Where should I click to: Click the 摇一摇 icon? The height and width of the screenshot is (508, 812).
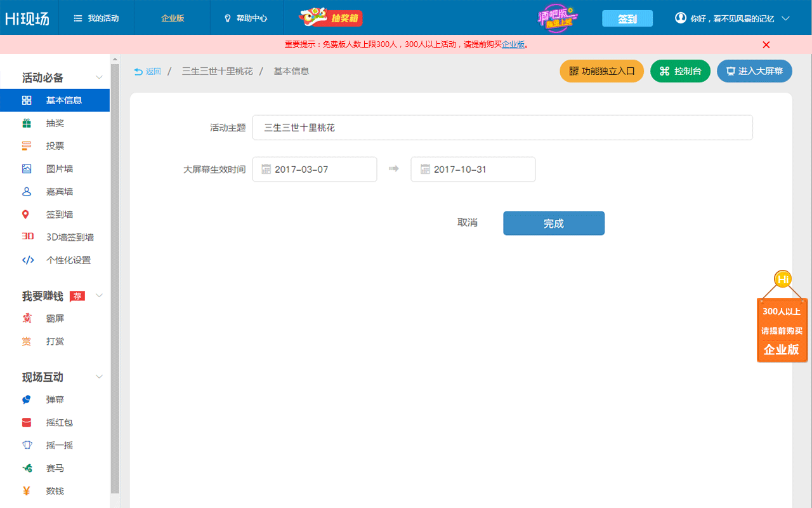point(26,445)
